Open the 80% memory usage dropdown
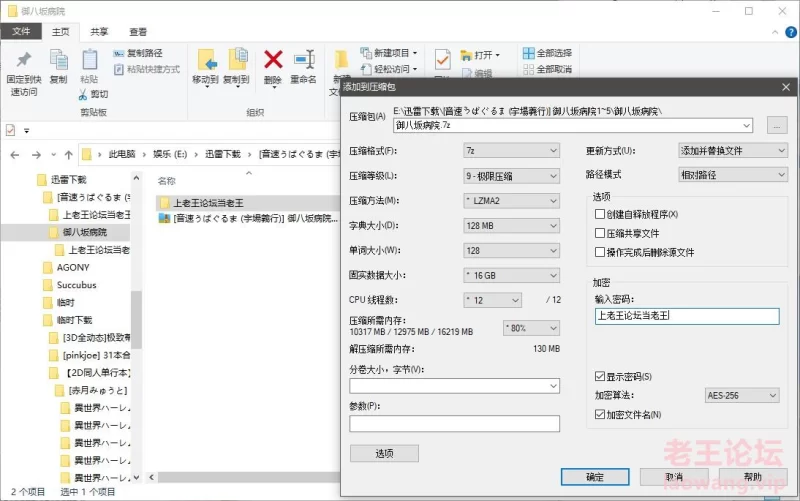 (531, 328)
